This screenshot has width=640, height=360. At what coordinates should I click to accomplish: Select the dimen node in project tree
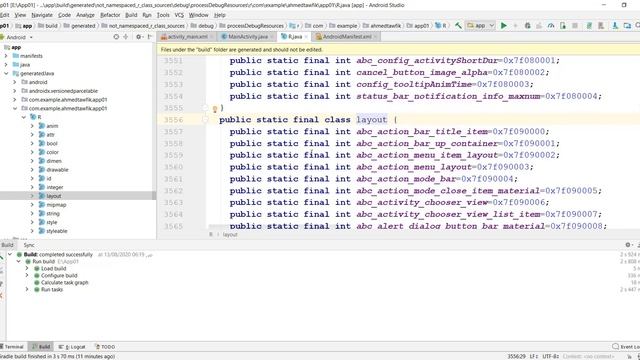coord(54,161)
